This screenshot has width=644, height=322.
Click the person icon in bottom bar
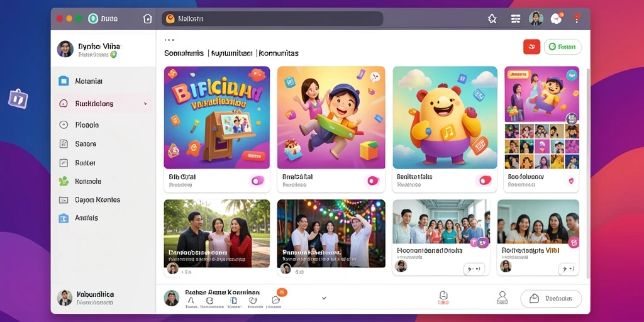(x=502, y=297)
